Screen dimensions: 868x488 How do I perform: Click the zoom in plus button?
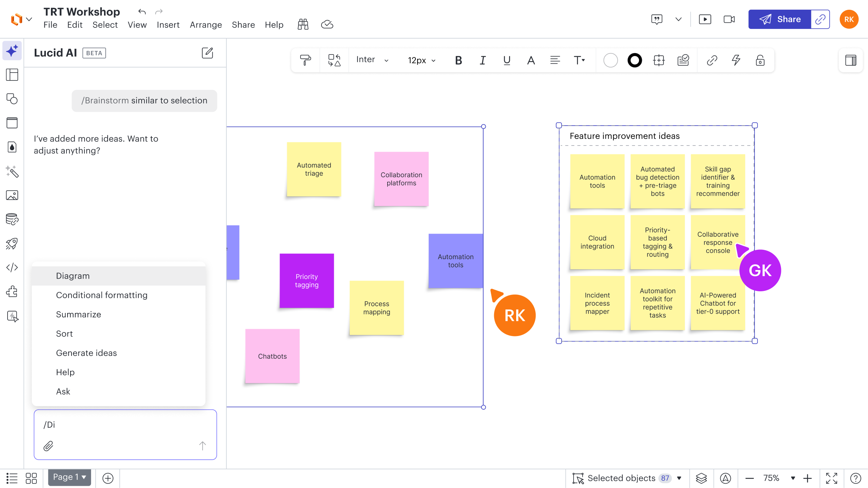tap(808, 478)
